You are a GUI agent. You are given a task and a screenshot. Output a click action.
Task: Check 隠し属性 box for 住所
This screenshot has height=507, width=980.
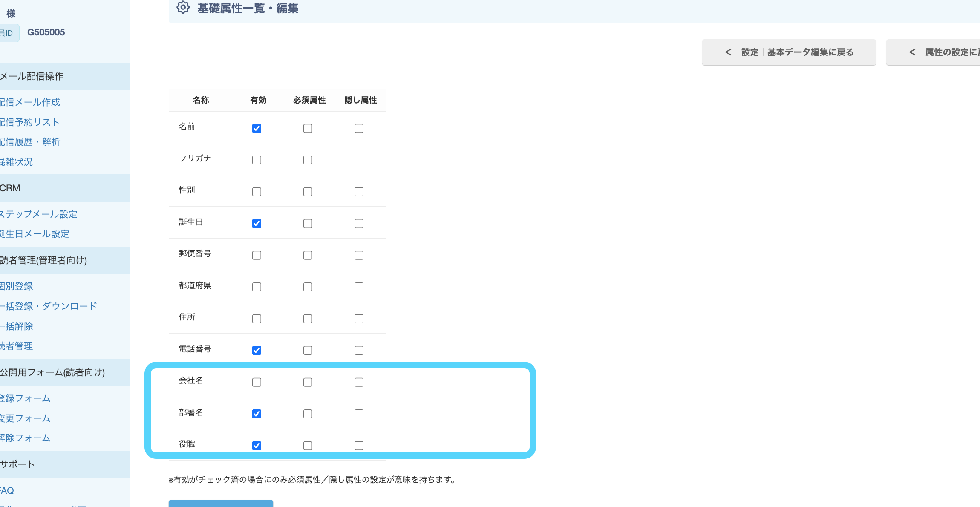tap(359, 319)
